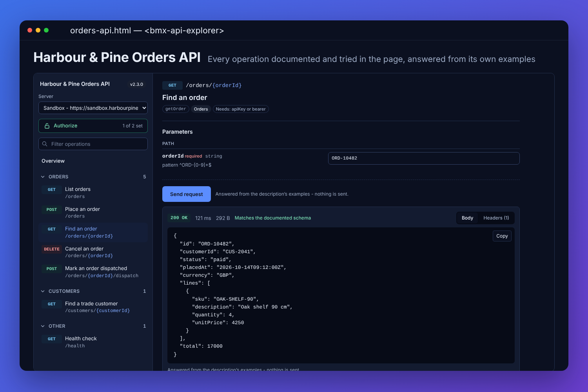This screenshot has width=588, height=392.
Task: Click the pattern ^ORD-[0-9]+$ hint
Action: pos(187,165)
